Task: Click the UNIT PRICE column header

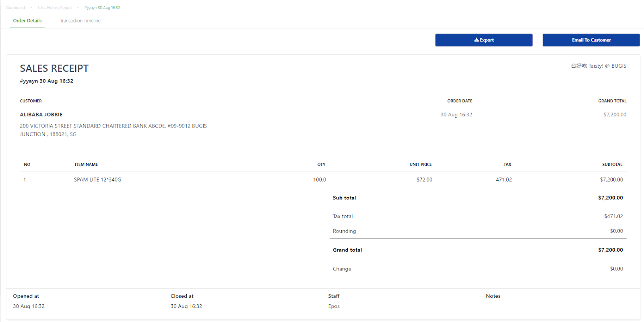Action: coord(421,165)
